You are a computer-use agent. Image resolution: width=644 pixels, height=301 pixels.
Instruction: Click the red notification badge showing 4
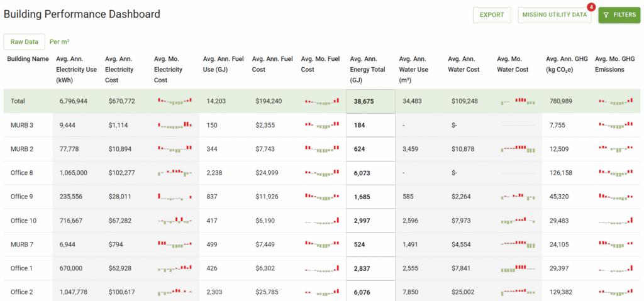591,7
